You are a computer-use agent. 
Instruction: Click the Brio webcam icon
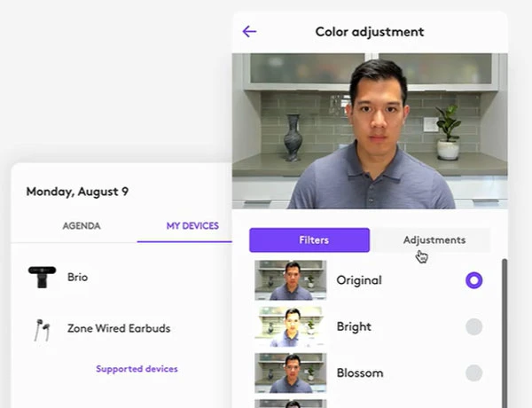(x=42, y=277)
